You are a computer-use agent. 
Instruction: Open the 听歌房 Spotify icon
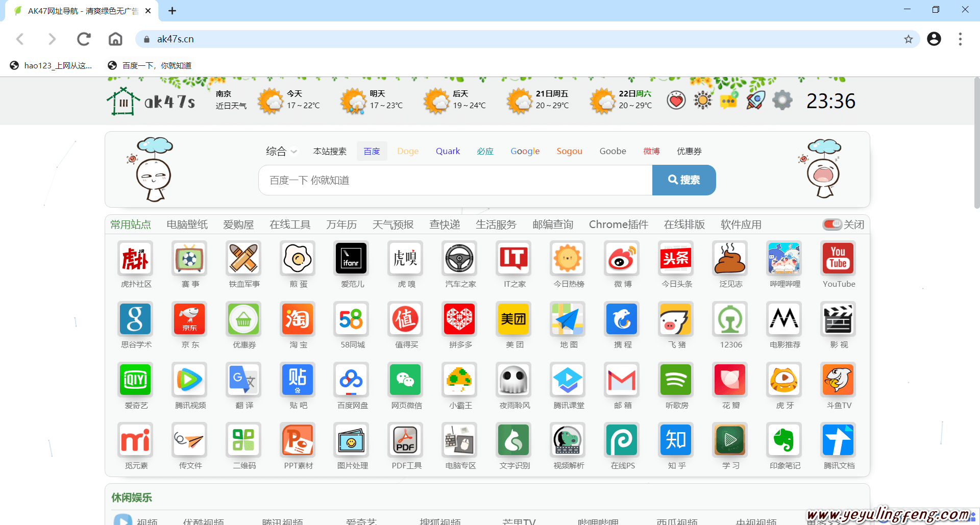[676, 380]
